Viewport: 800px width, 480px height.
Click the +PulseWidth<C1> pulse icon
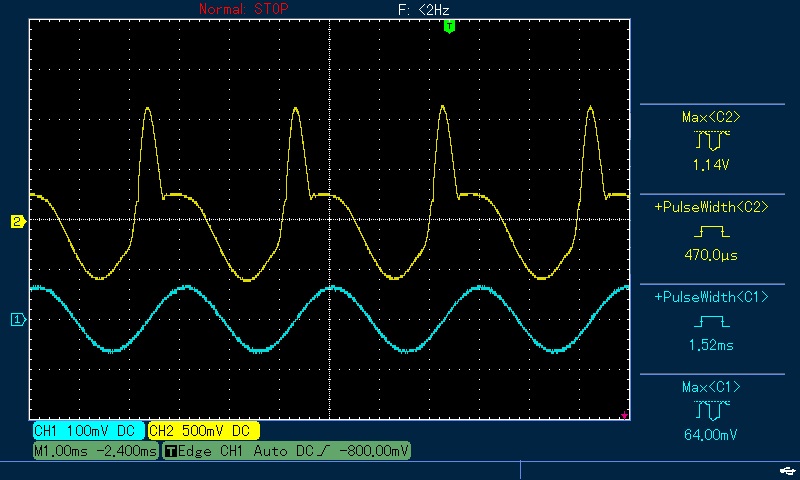pyautogui.click(x=711, y=321)
